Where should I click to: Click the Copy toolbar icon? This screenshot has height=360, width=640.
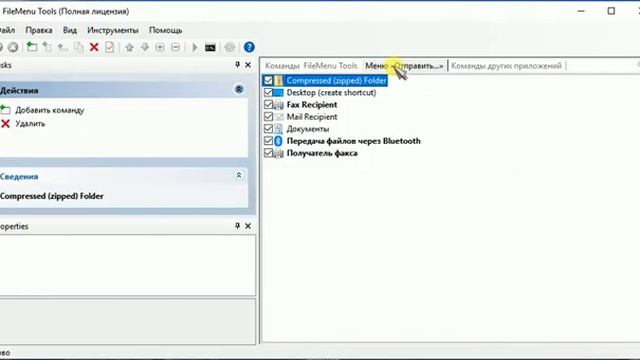pos(78,47)
